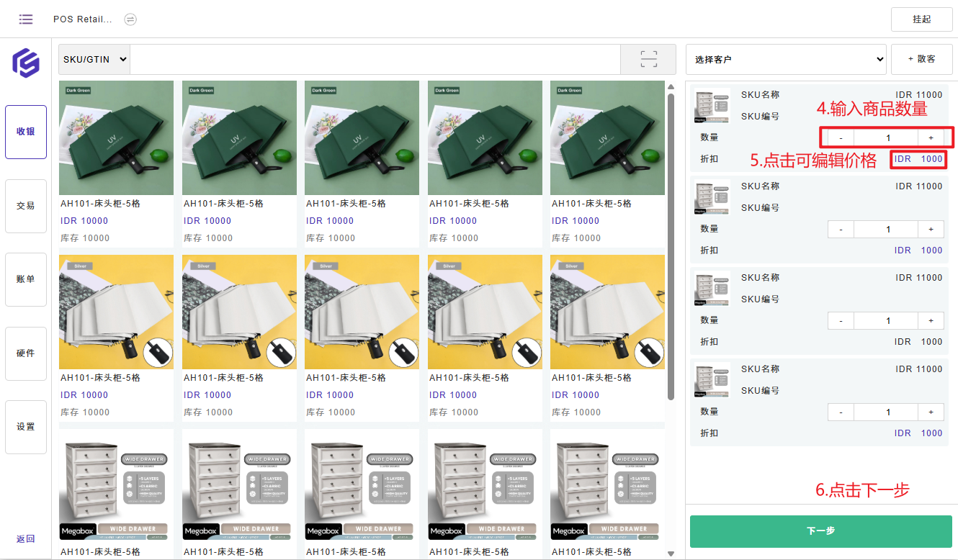Click the purple app logo
Screen dimensions: 958x560
click(x=26, y=63)
